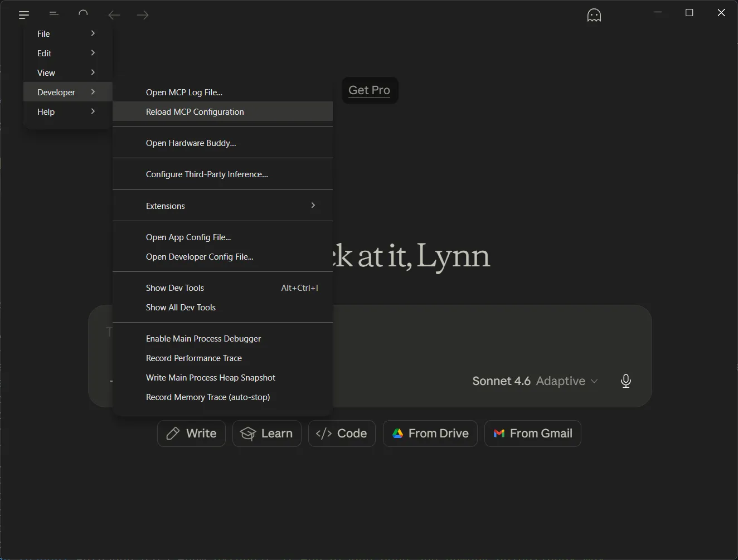The height and width of the screenshot is (560, 738).
Task: Go forward with the right arrow
Action: pos(143,15)
